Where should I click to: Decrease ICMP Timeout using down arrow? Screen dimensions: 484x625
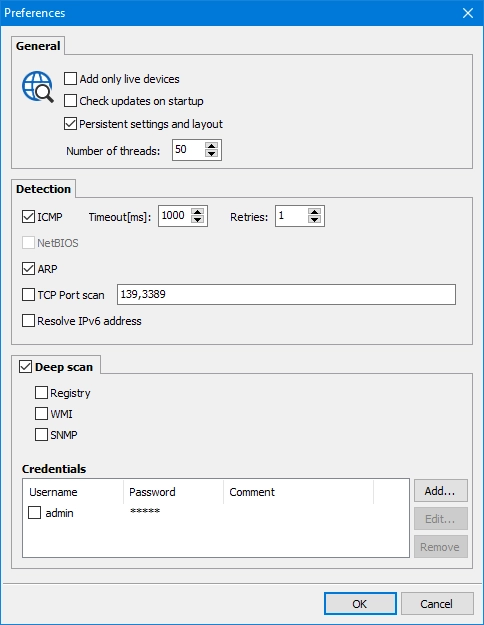[197, 220]
